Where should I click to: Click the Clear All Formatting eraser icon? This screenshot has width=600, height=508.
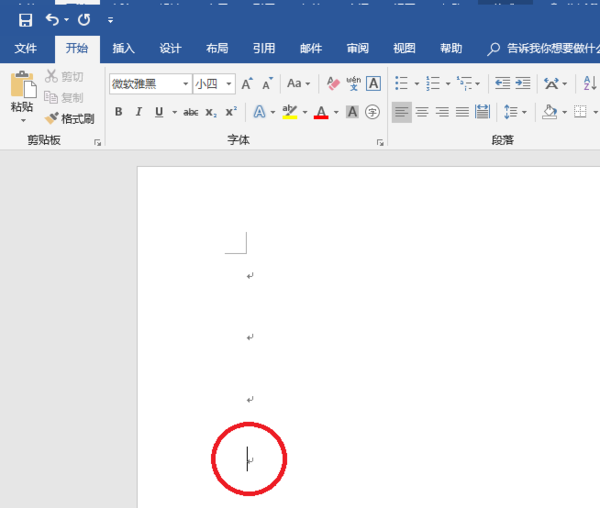click(333, 83)
